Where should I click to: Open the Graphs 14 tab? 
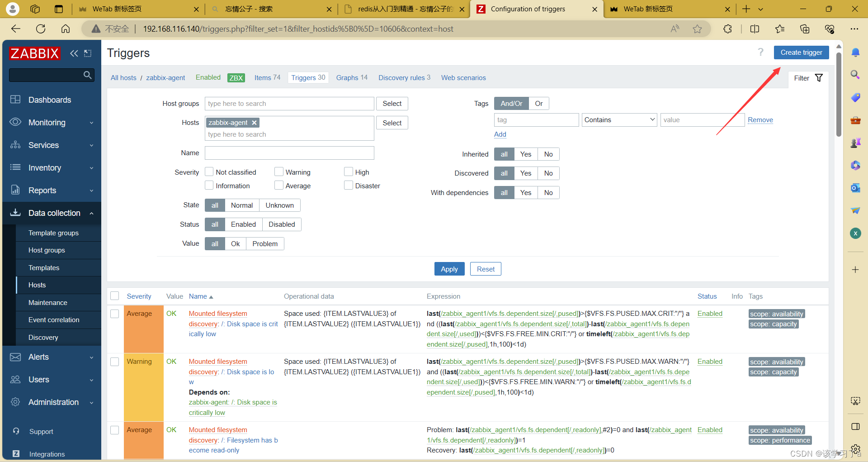(x=352, y=78)
